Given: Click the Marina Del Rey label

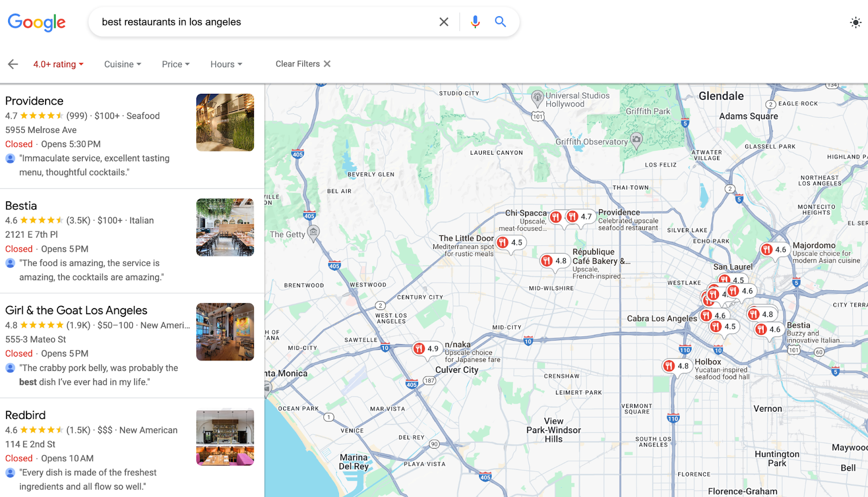Looking at the screenshot, I should 354,462.
